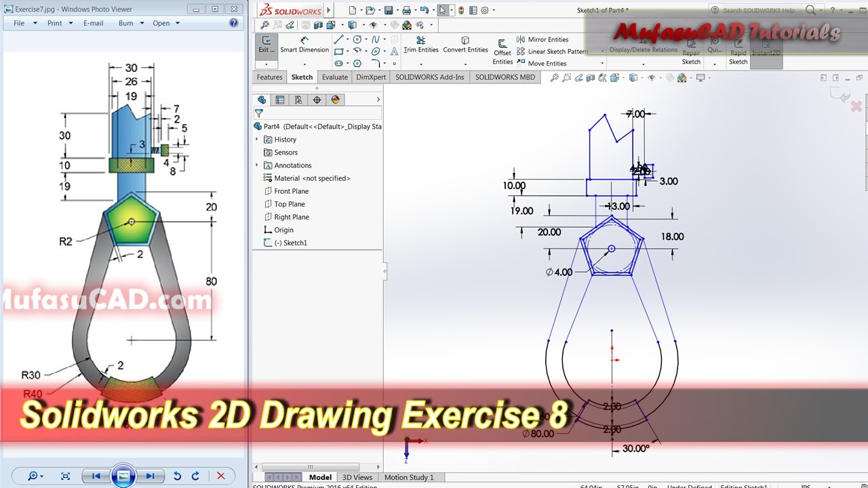The width and height of the screenshot is (868, 488).
Task: Toggle the Instant2D mode
Action: [766, 52]
